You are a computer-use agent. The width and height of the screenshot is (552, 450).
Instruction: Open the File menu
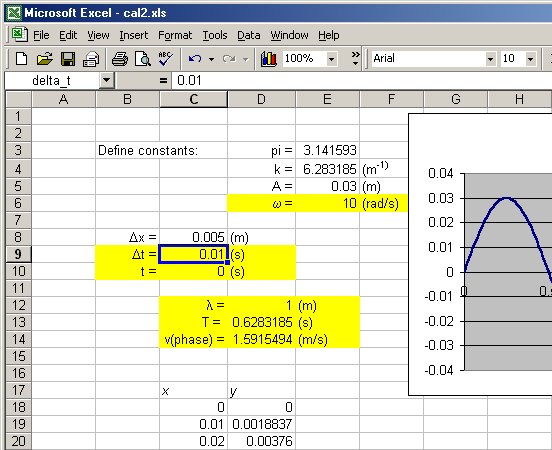tap(41, 35)
